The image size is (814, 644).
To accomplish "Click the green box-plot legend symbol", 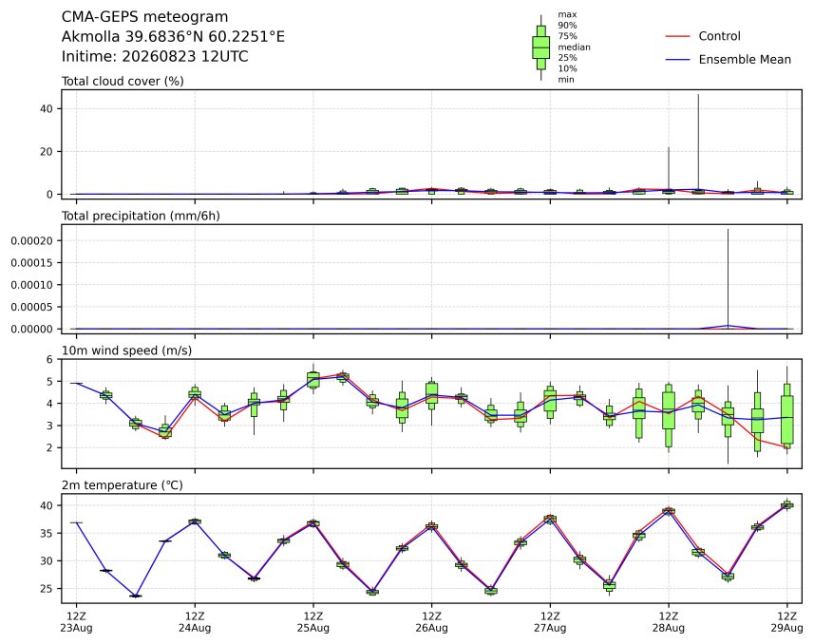I will tap(541, 47).
